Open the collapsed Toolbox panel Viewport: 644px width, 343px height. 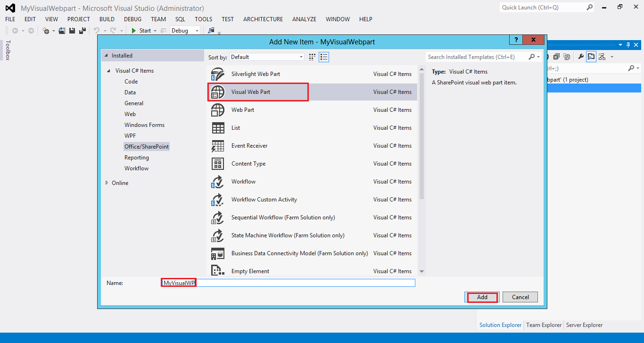(x=8, y=50)
